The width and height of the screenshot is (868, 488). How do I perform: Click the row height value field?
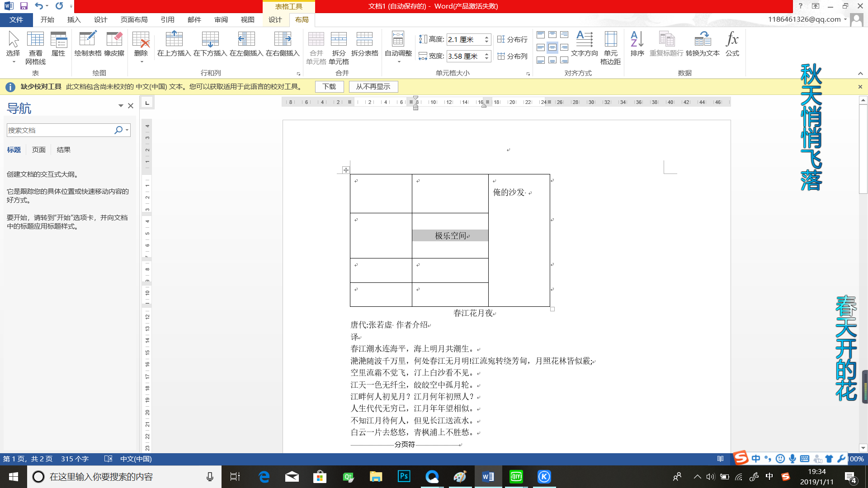point(465,39)
